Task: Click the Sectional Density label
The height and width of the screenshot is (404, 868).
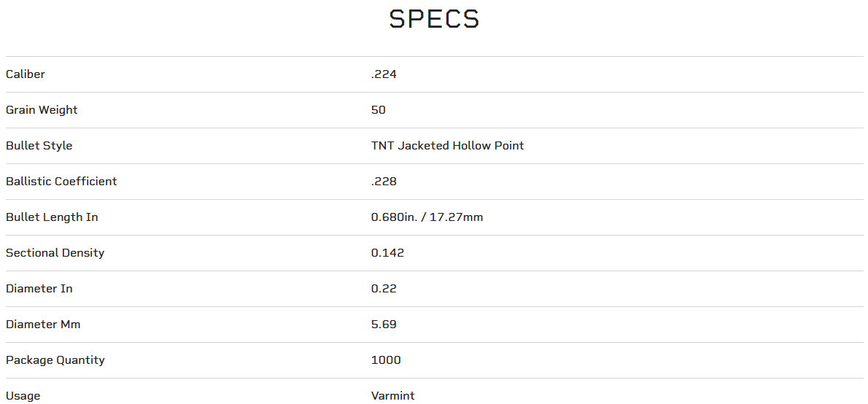Action: [55, 253]
